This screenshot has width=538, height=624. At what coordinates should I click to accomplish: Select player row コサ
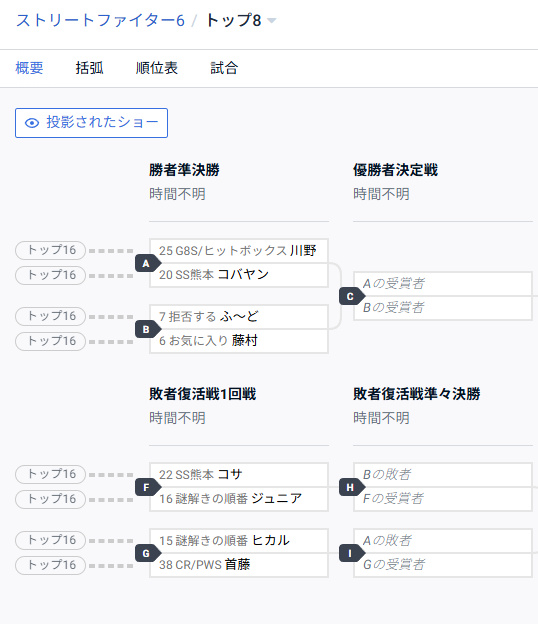point(239,475)
